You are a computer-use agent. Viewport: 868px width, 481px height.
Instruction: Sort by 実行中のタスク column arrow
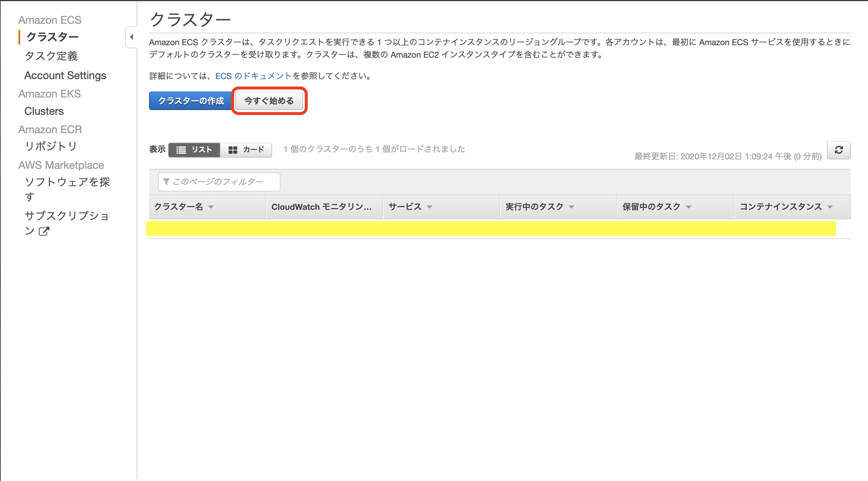tap(572, 207)
